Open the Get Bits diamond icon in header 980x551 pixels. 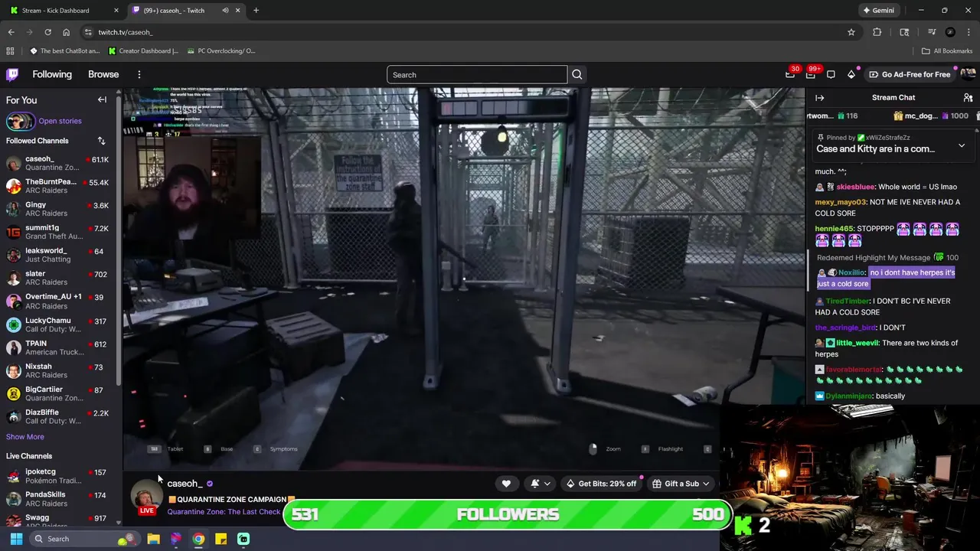click(x=851, y=74)
